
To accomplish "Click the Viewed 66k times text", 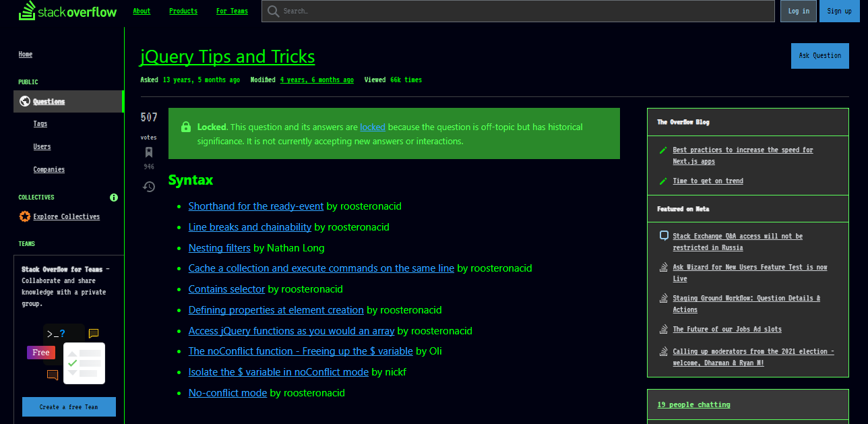I will [x=393, y=80].
